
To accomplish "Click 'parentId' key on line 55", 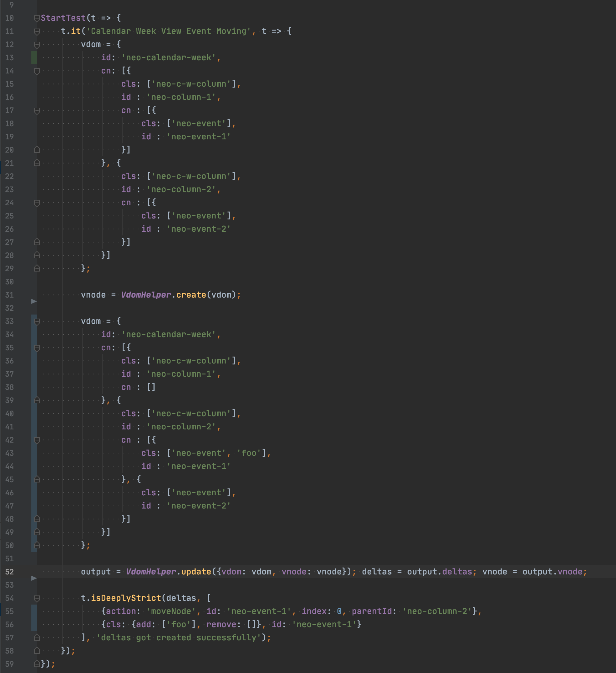I will click(372, 611).
